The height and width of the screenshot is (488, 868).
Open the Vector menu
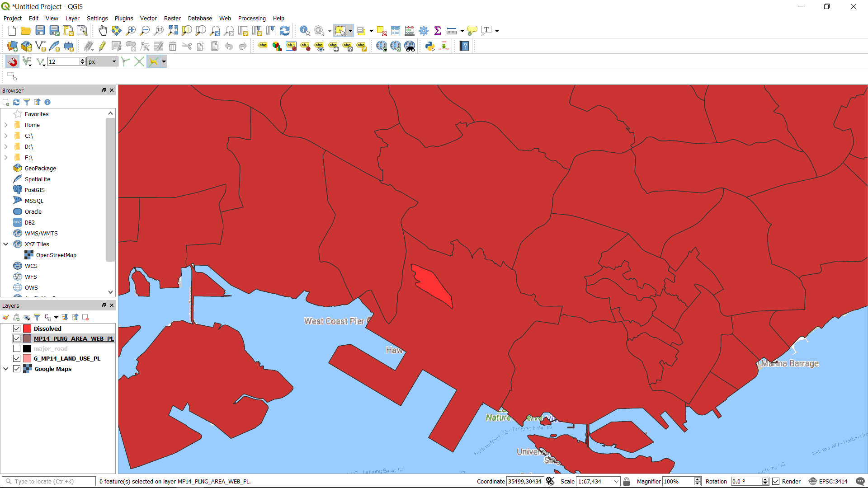coord(148,19)
